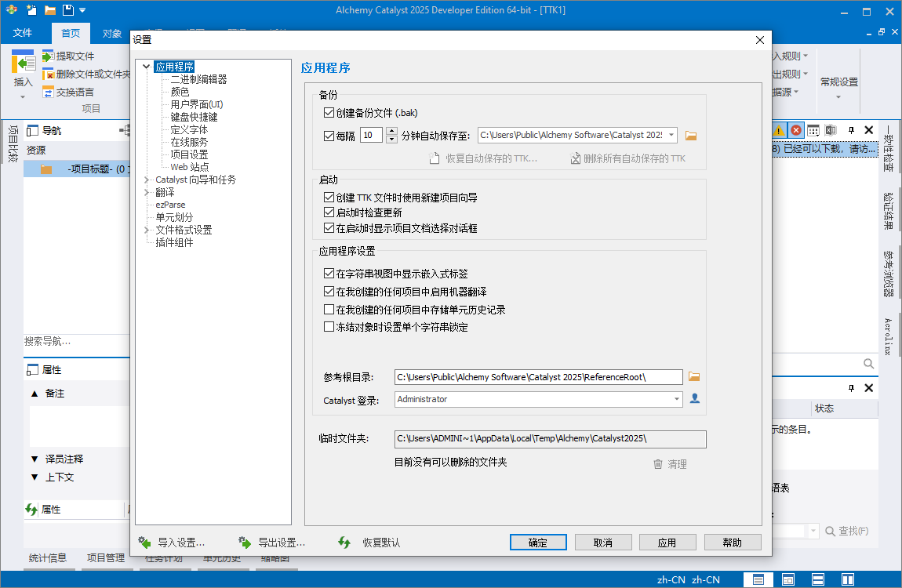Select 插件组件 in settings tree
The image size is (902, 588).
174,242
